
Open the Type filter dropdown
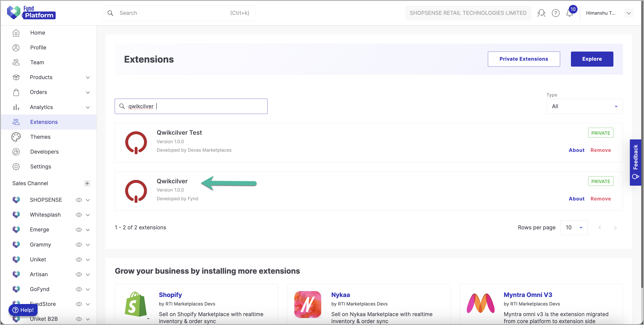click(x=584, y=106)
